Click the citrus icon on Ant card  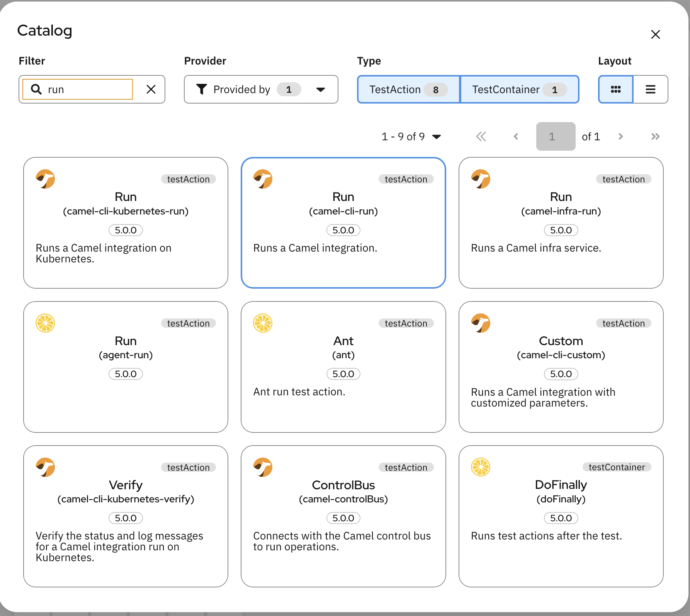pos(263,323)
